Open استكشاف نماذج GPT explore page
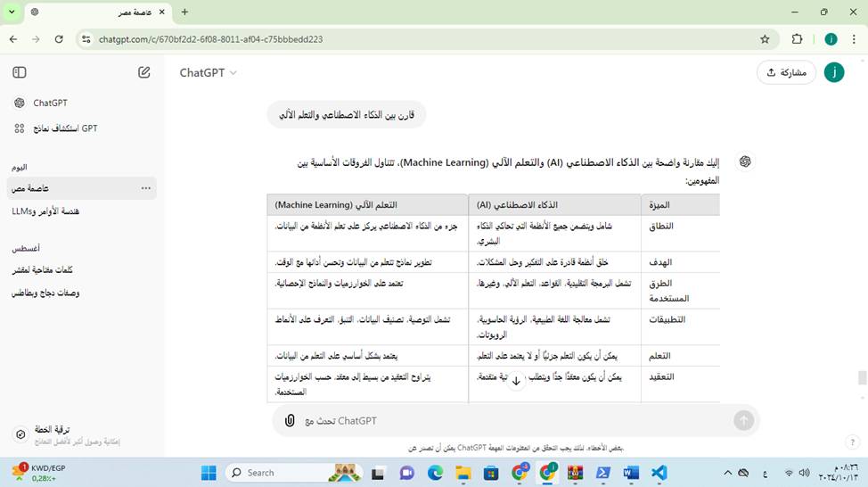Viewport: 868px width, 487px height. tap(64, 128)
